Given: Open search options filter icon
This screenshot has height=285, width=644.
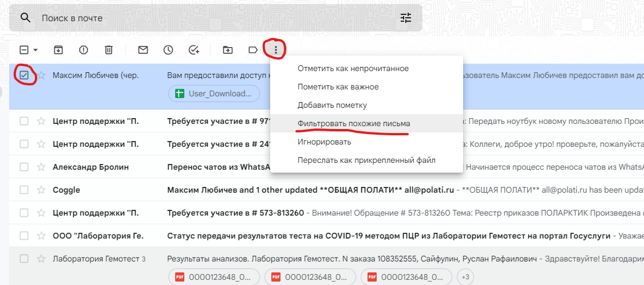Looking at the screenshot, I should pos(406,18).
